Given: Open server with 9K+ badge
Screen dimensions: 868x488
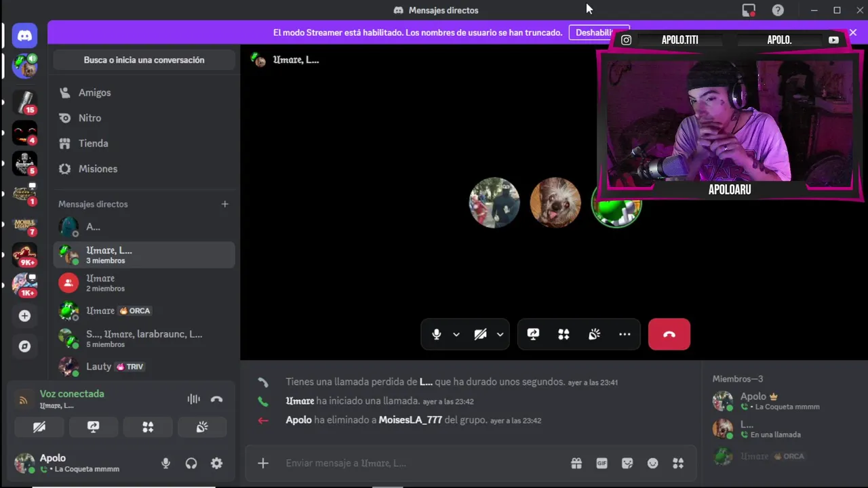Looking at the screenshot, I should click(24, 255).
